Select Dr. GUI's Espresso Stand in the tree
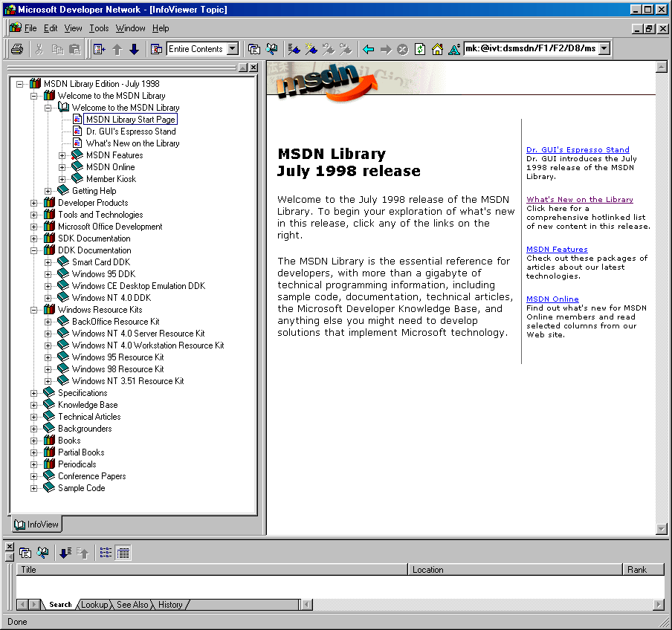Screen dimensions: 672x630 (131, 131)
